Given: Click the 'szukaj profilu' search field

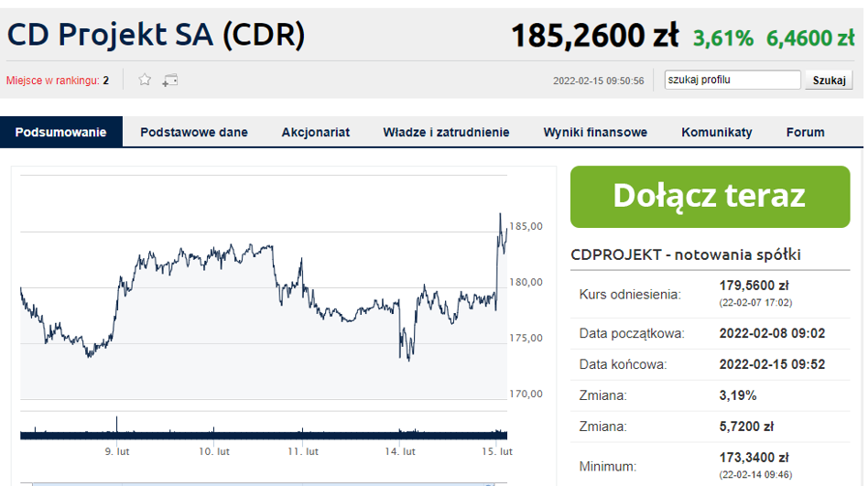Looking at the screenshot, I should (732, 81).
